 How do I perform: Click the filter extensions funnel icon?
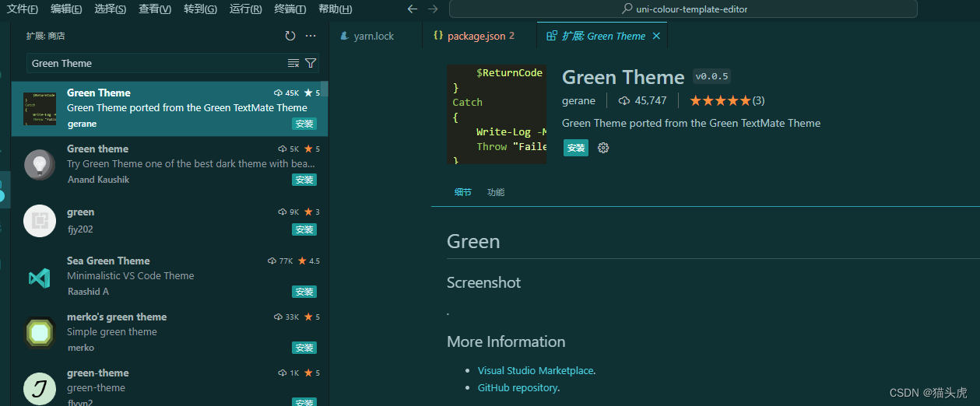(311, 63)
